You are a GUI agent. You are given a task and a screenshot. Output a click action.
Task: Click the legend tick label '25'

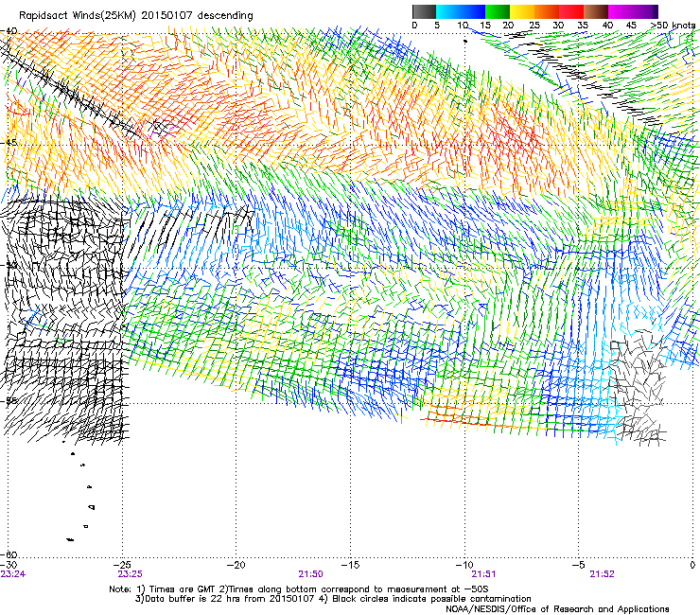[534, 26]
